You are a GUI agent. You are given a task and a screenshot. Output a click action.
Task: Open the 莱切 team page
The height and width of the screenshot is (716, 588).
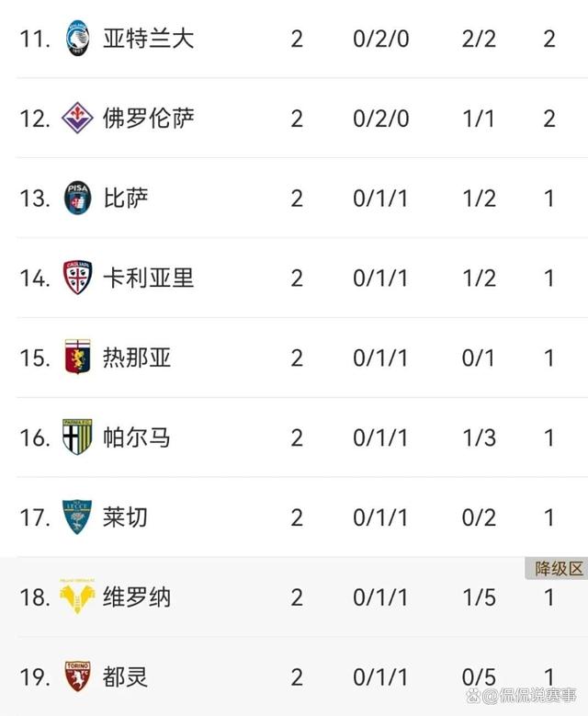pyautogui.click(x=125, y=517)
